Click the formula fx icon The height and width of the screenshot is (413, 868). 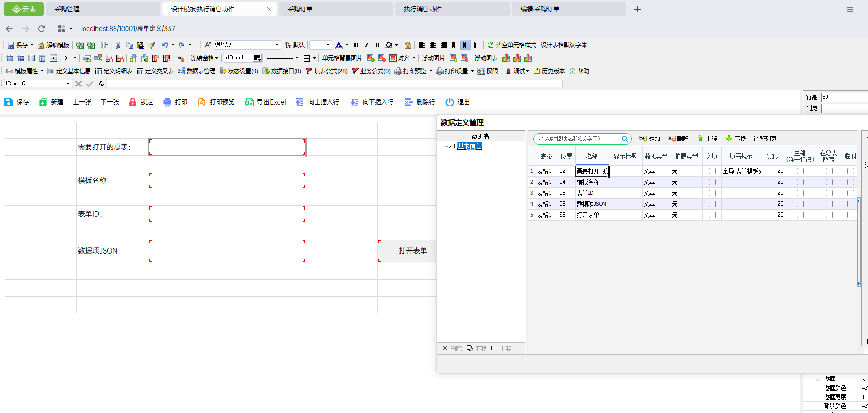coord(101,84)
